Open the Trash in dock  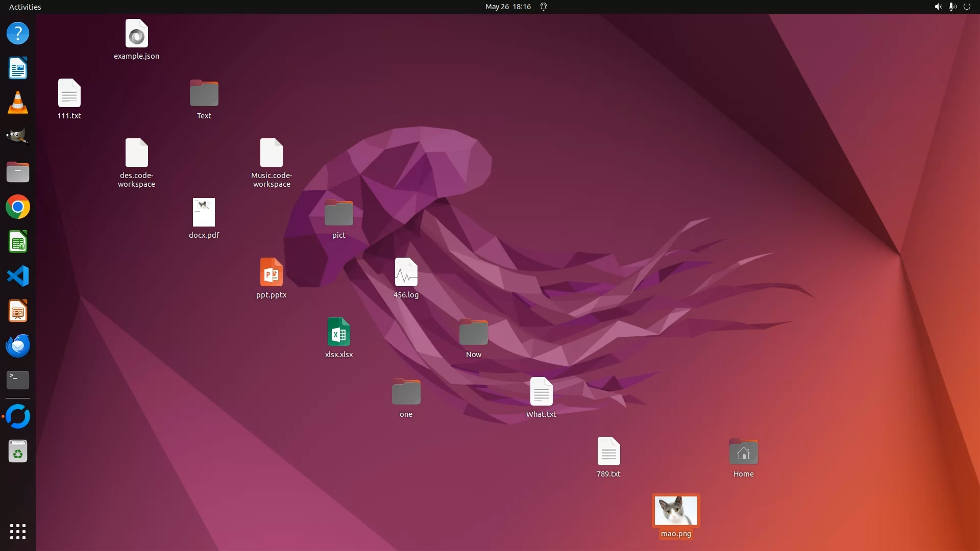[18, 452]
